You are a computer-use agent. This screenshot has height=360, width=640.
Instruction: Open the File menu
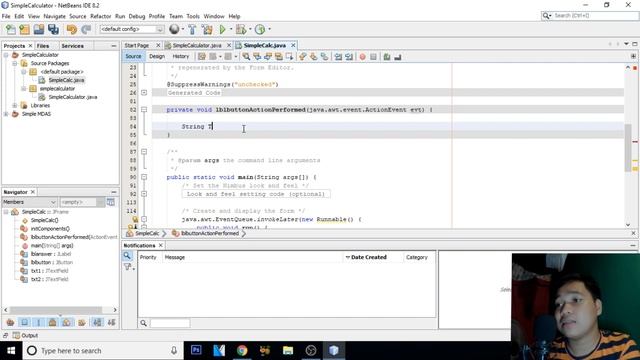pyautogui.click(x=6, y=16)
